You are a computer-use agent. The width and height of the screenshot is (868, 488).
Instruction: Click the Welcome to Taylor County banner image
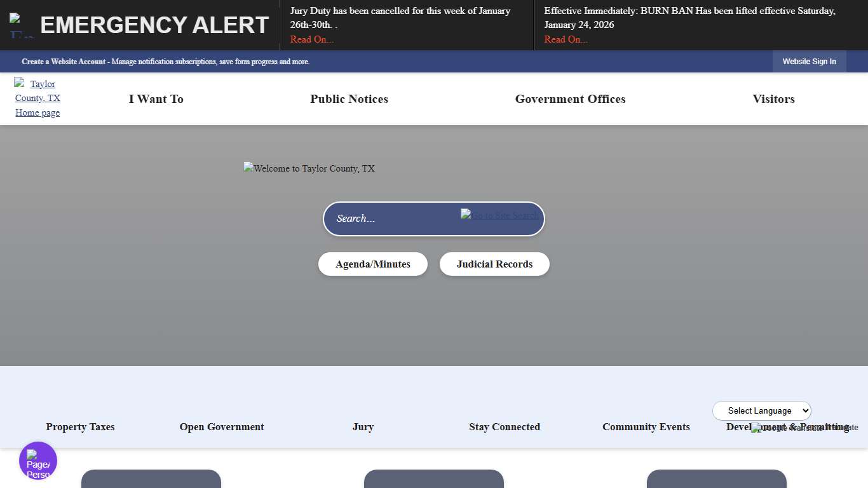pyautogui.click(x=309, y=168)
